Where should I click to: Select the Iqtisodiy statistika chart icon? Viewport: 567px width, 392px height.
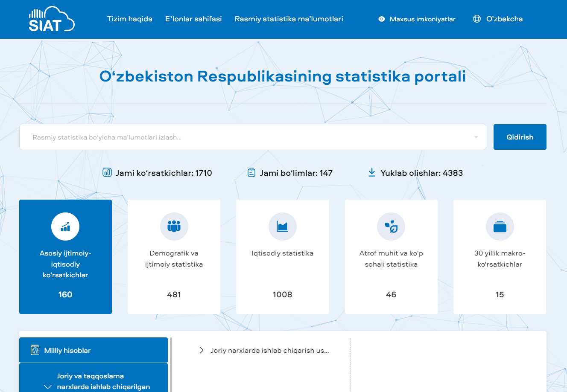click(x=282, y=226)
